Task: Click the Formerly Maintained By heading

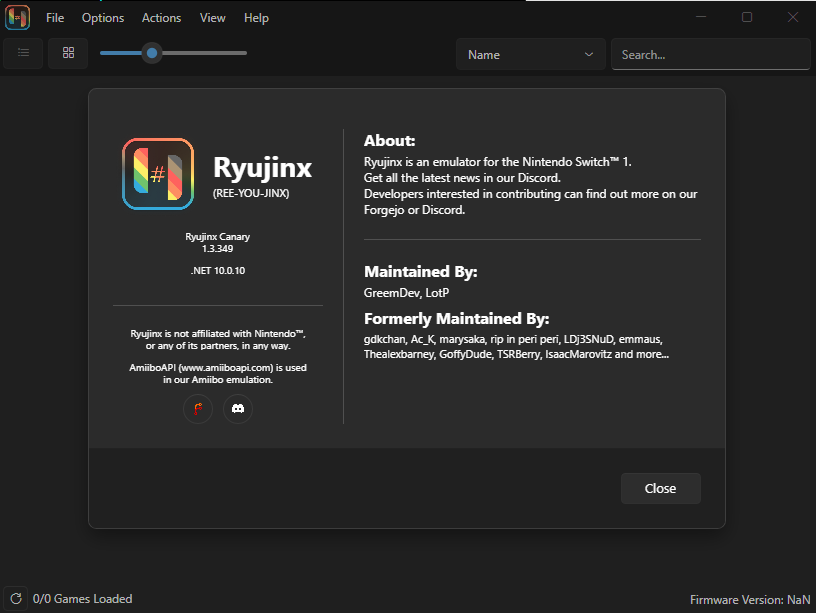Action: [x=456, y=318]
